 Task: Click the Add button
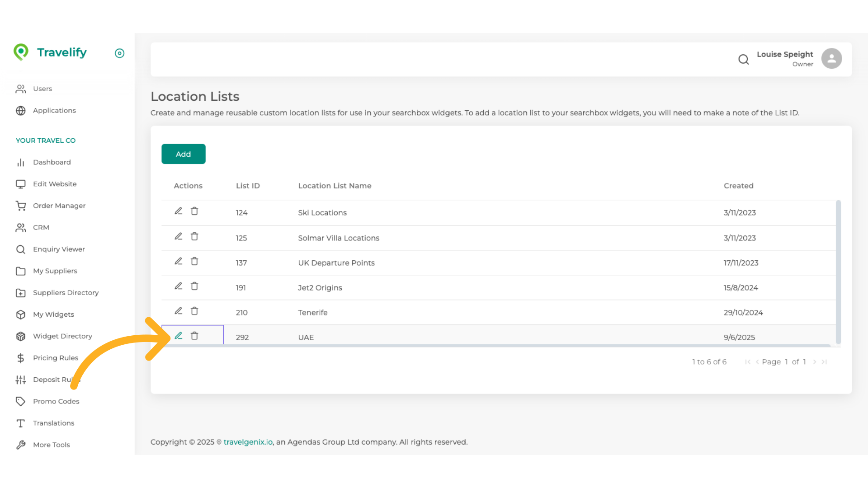click(x=183, y=154)
